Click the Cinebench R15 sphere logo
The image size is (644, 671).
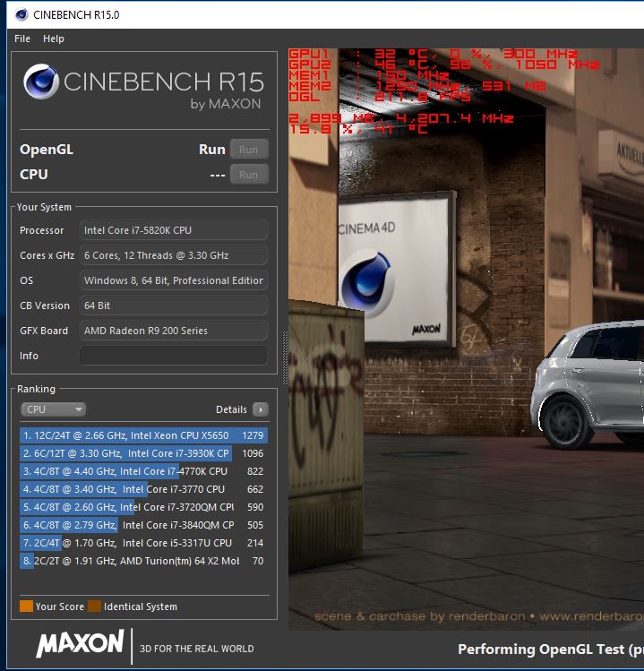[x=41, y=82]
